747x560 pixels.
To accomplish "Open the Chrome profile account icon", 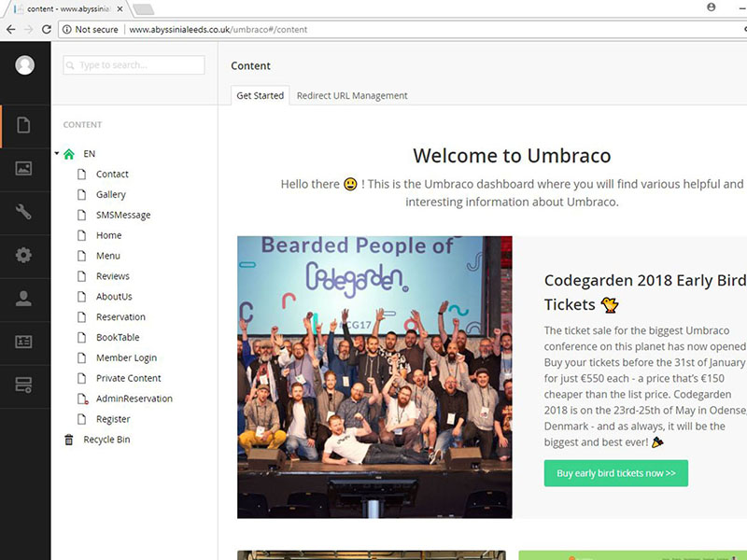I will pos(712,7).
